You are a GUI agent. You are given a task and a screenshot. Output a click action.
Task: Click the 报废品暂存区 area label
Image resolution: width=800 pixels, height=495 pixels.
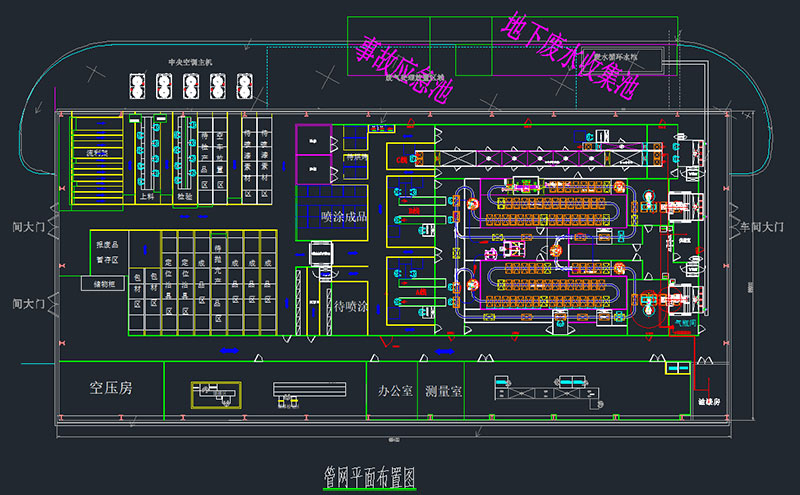tap(107, 251)
